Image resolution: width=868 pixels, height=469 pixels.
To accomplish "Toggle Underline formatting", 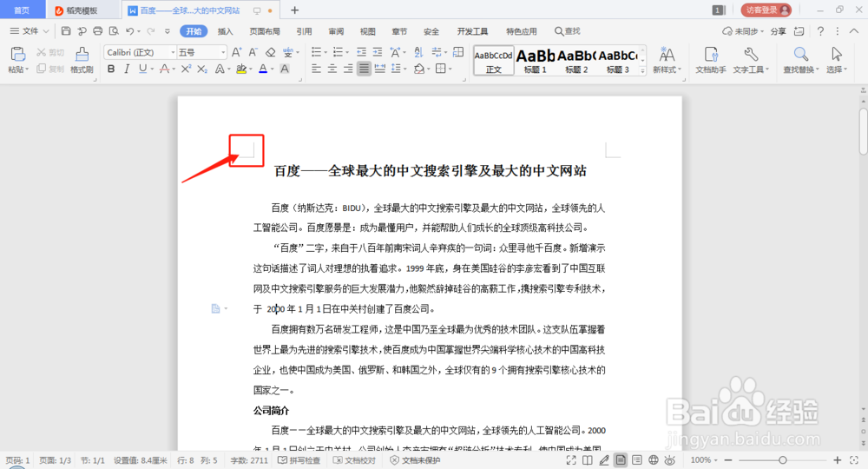I will click(x=143, y=69).
